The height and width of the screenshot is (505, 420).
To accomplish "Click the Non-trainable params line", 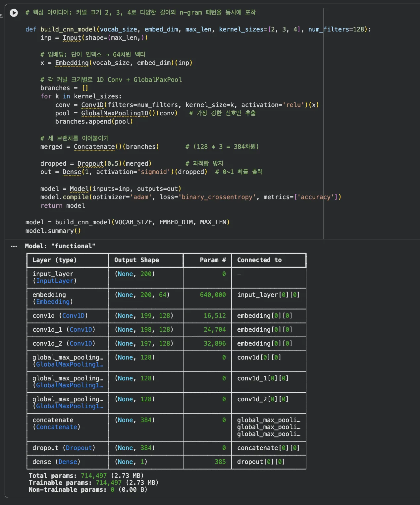I will 88,490.
